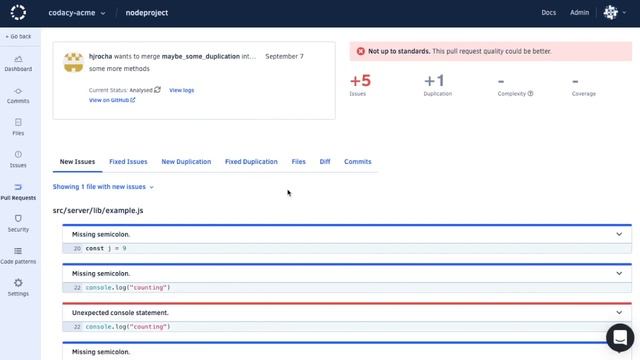Click the nodeproject repository name
Viewport: 640px width, 360px height.
coord(147,13)
